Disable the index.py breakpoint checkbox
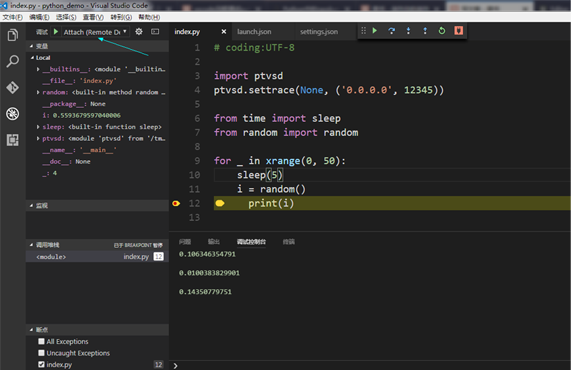 point(42,364)
